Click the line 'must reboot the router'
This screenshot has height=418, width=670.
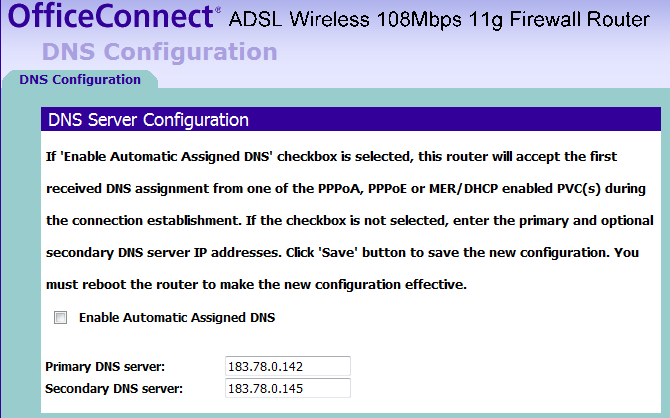[257, 284]
